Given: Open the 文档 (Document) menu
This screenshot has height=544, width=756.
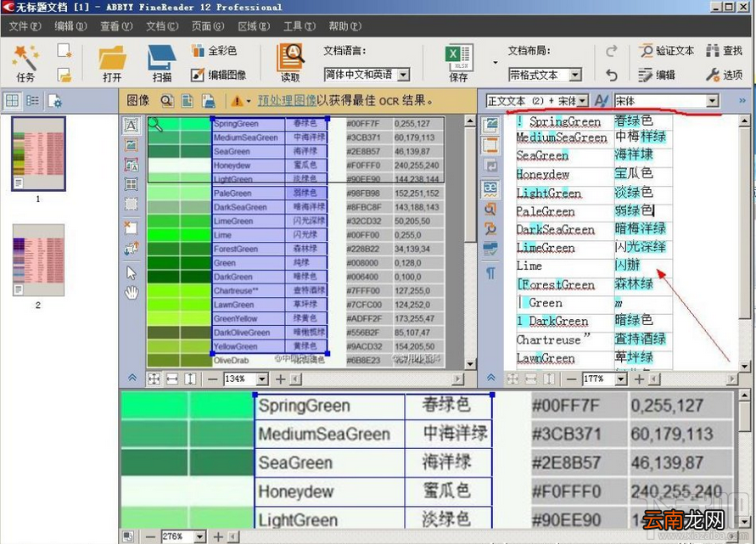Looking at the screenshot, I should (162, 26).
